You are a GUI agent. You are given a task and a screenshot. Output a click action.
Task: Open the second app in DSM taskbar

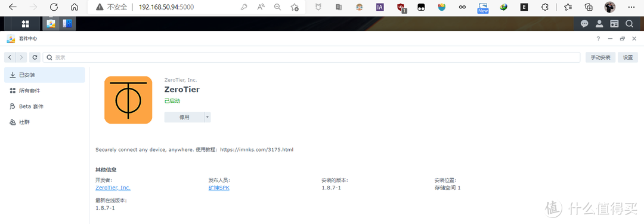pyautogui.click(x=67, y=24)
